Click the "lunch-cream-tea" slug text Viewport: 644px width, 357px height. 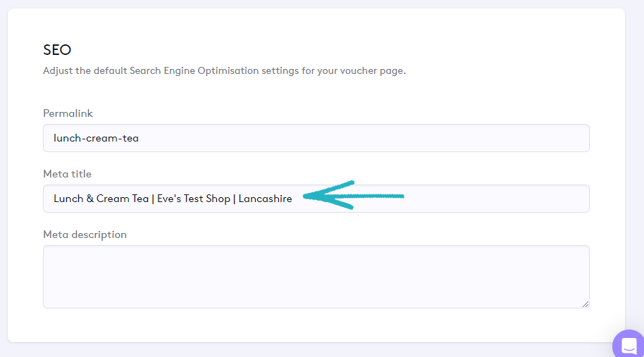(x=96, y=138)
